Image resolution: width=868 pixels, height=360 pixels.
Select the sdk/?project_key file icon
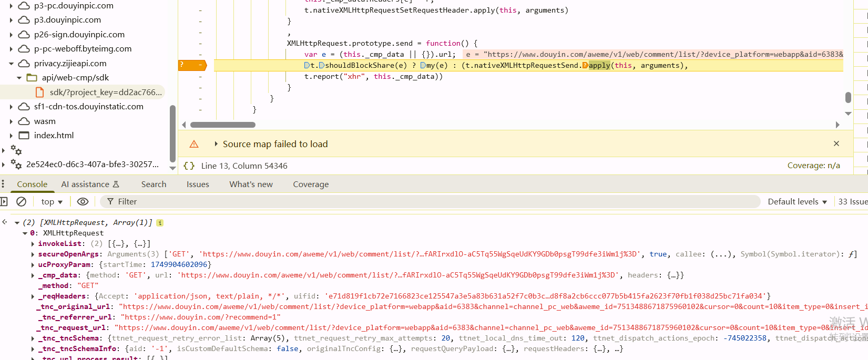[39, 92]
